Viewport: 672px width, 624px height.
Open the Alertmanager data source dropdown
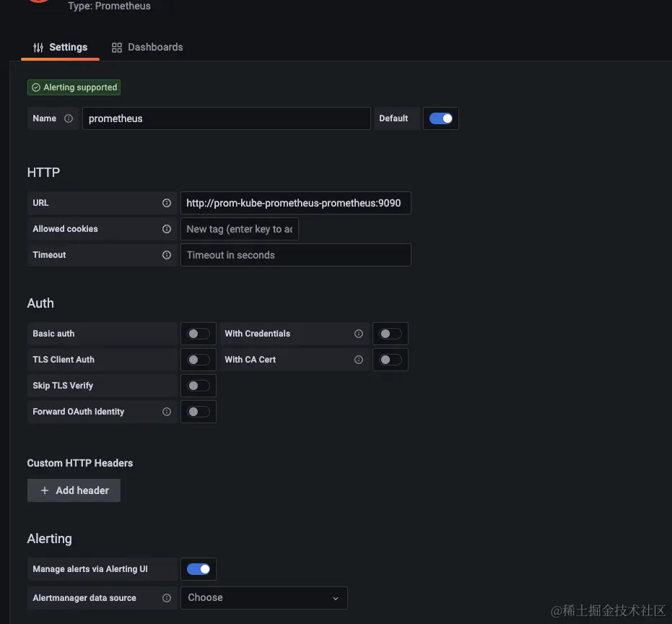pos(263,598)
